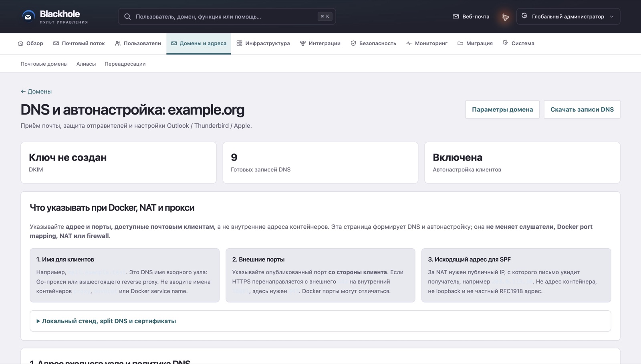Screen dimensions: 641x364
Task: Click the Включена Автонастройка клиентов card
Action: click(522, 163)
